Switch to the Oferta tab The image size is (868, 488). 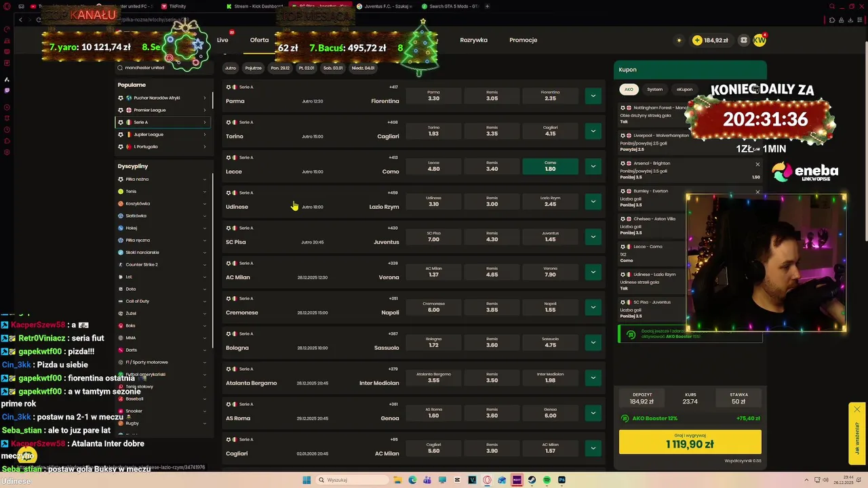point(259,40)
